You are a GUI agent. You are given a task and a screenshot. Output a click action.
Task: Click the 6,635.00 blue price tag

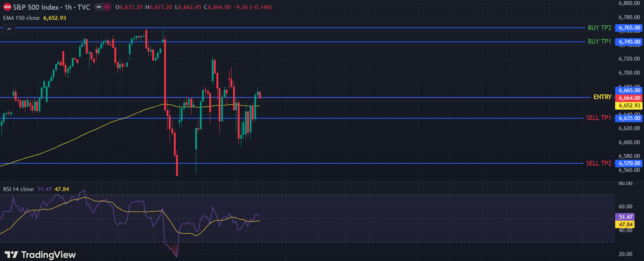coord(629,118)
